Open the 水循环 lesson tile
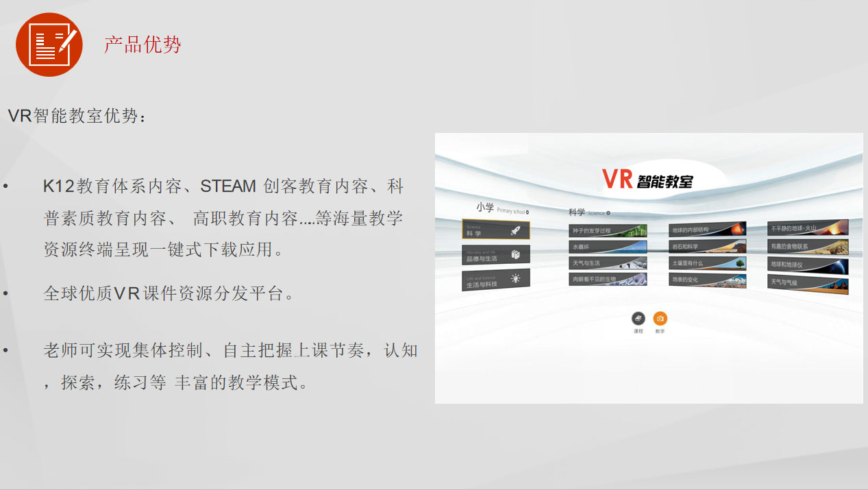868x490 pixels. [607, 247]
